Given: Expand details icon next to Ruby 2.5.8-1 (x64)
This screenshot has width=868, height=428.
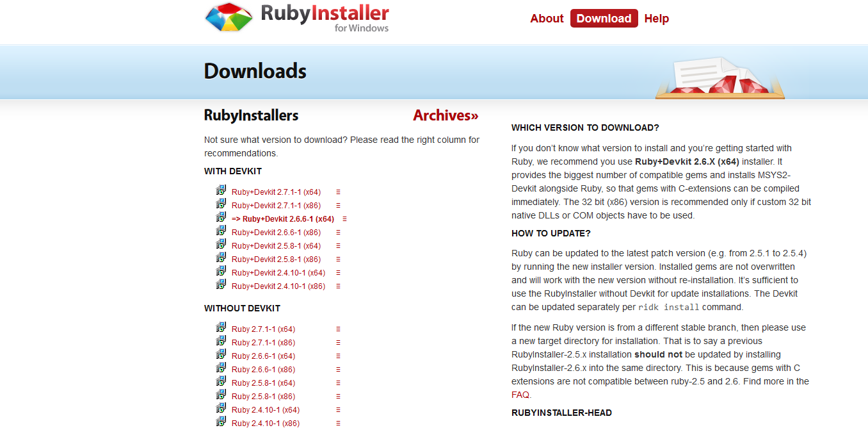Looking at the screenshot, I should [338, 383].
